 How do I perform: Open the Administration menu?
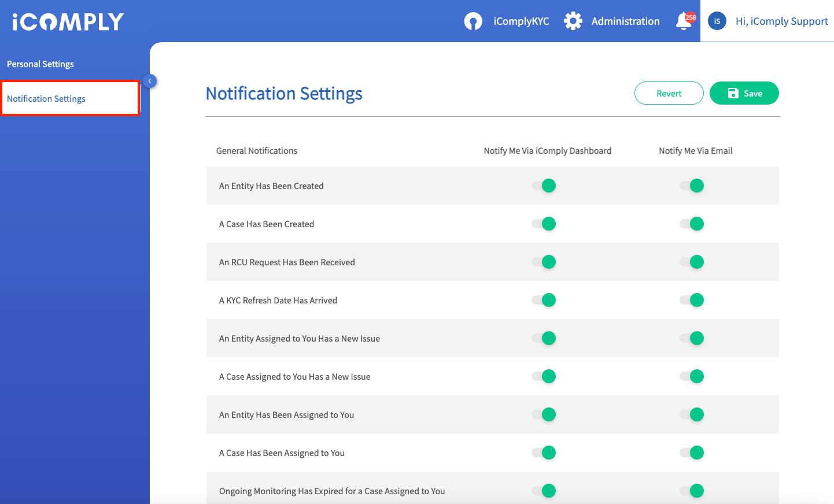(625, 21)
